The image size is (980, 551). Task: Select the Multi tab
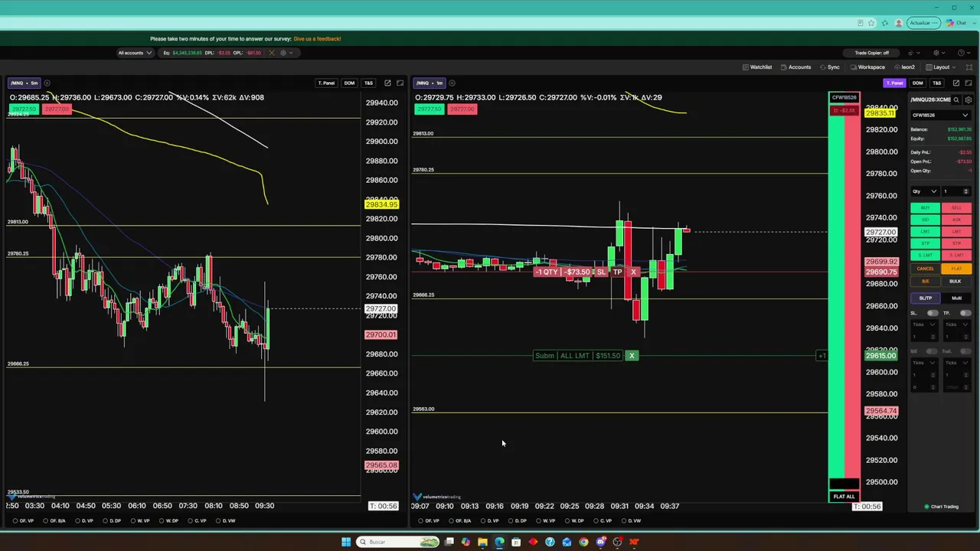(956, 298)
